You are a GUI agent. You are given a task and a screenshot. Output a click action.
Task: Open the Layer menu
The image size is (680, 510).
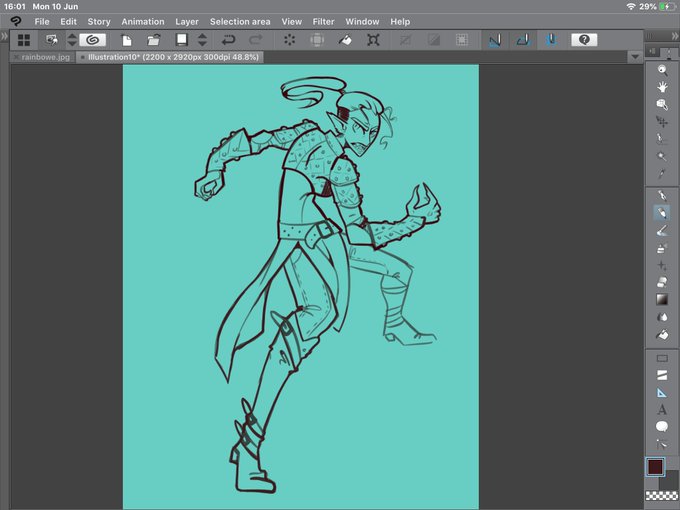coord(187,21)
